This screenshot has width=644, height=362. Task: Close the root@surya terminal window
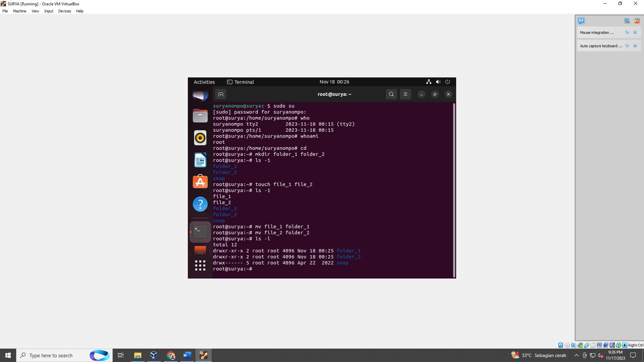pyautogui.click(x=448, y=95)
